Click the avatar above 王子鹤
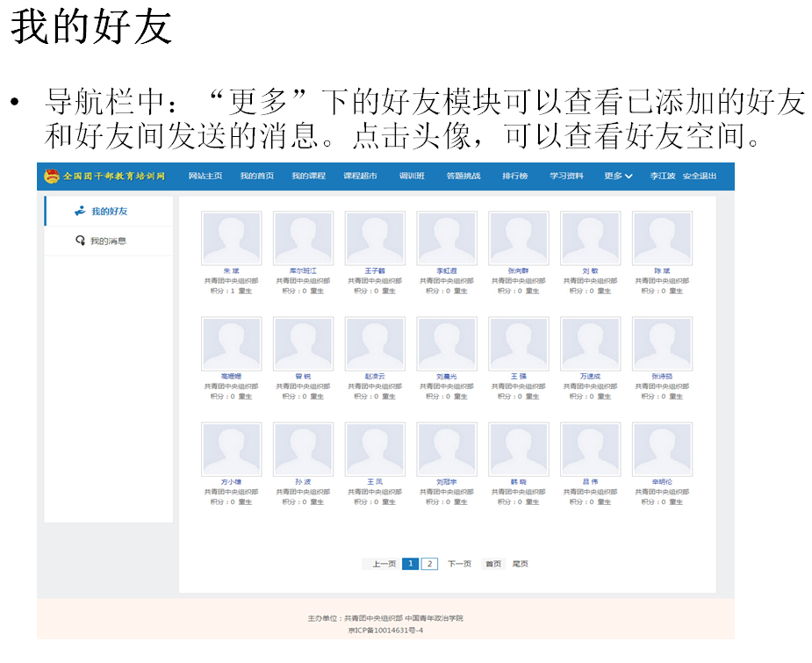This screenshot has height=663, width=812. point(375,237)
